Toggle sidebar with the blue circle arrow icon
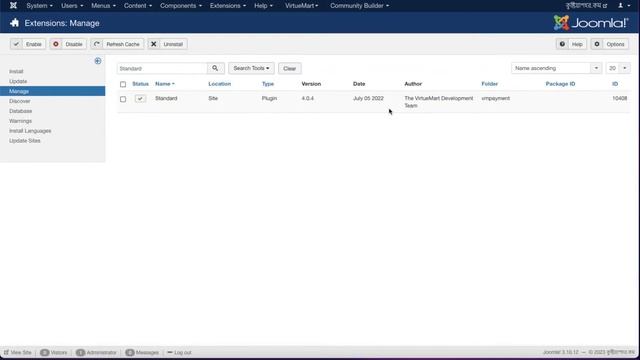The image size is (640, 360). pos(98,61)
